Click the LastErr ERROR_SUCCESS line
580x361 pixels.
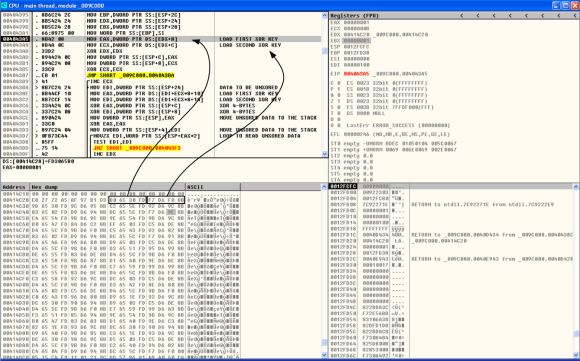pyautogui.click(x=391, y=125)
